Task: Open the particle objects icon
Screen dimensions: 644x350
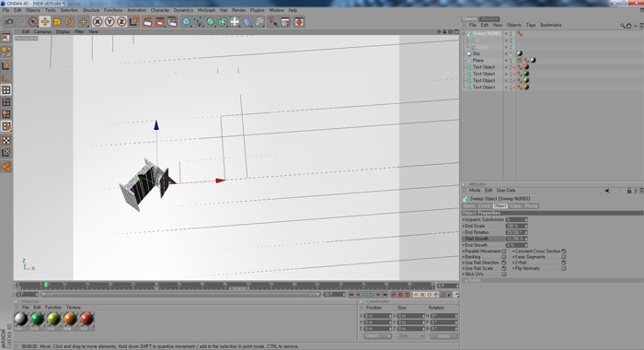Action: pyautogui.click(x=259, y=22)
